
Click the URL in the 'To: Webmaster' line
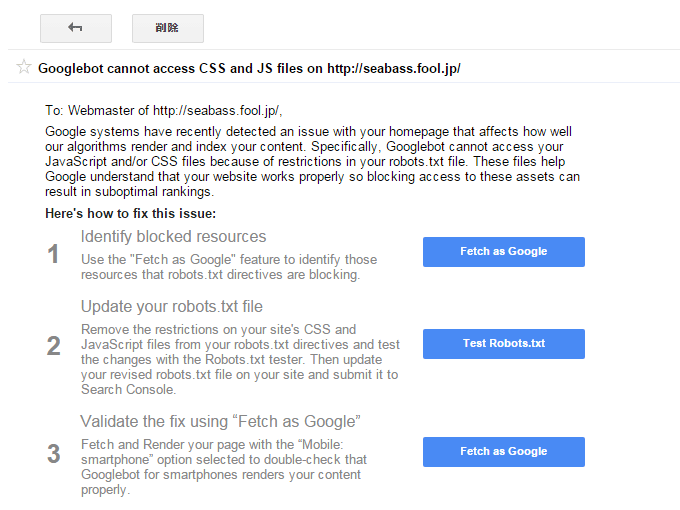(224, 110)
